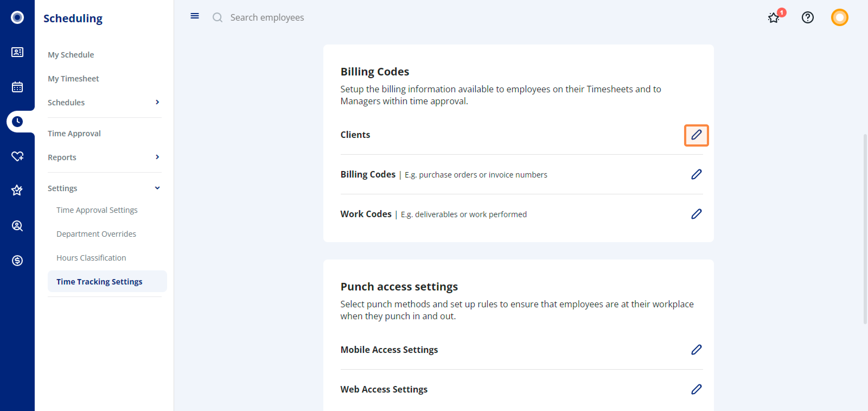Click the Web Access Settings label

tap(384, 389)
